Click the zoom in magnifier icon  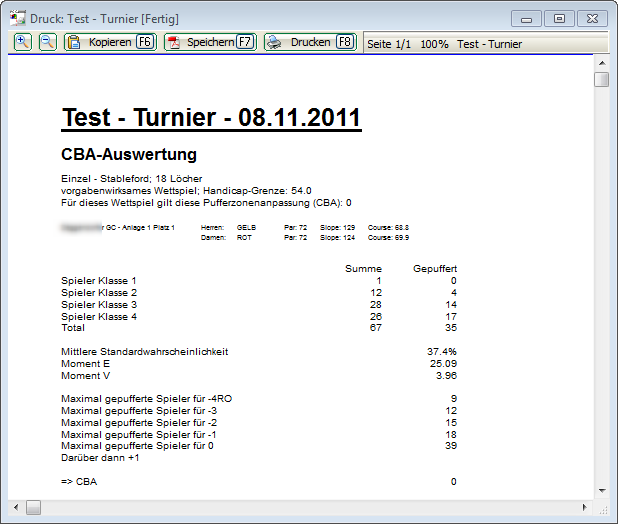point(22,42)
